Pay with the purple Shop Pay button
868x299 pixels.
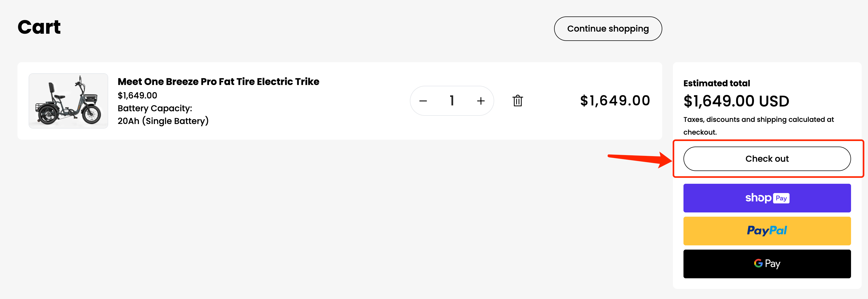[766, 198]
